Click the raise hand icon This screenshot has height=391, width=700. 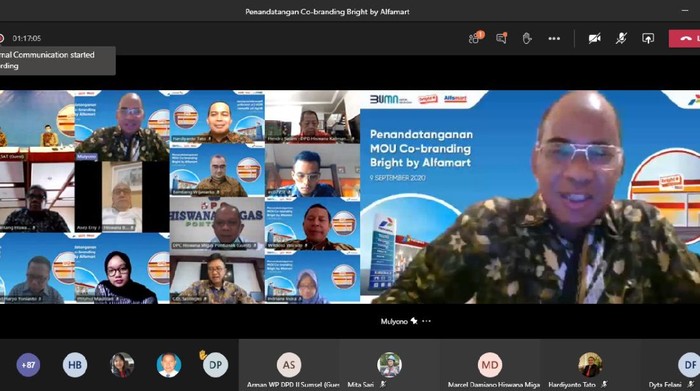pos(527,38)
